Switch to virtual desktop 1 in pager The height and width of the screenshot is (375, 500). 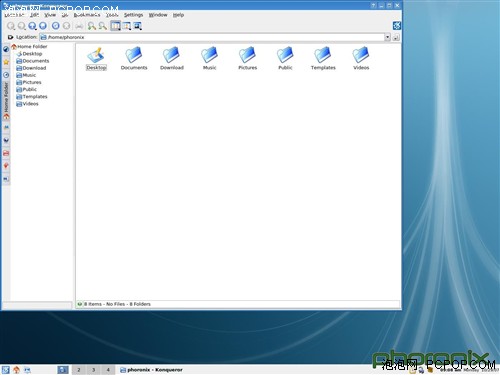coord(63,370)
